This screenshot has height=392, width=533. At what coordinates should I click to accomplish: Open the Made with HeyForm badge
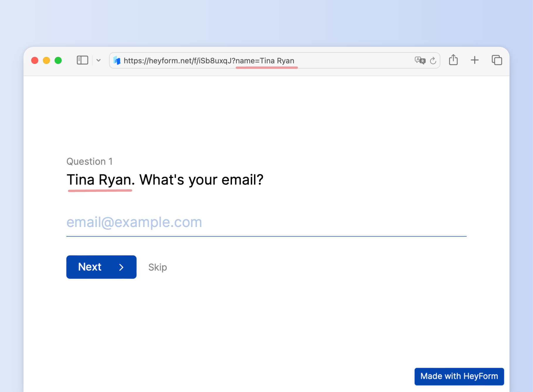(x=459, y=376)
